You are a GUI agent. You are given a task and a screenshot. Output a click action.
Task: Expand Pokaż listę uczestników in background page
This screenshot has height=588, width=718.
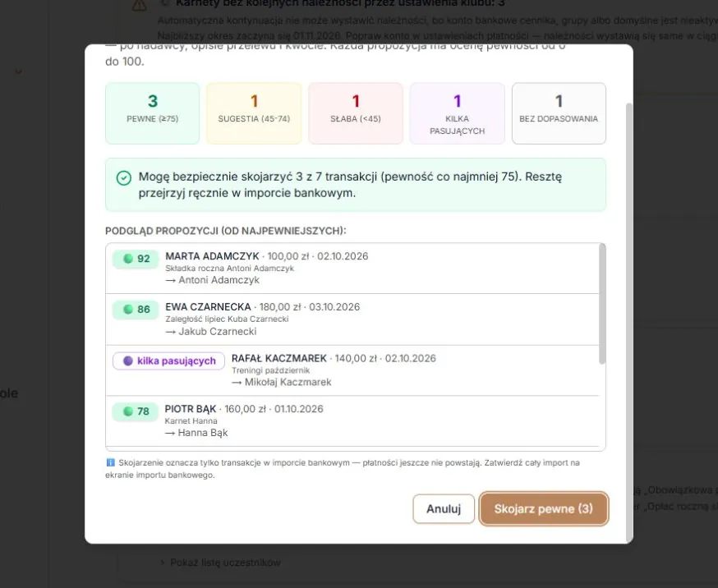point(221,563)
